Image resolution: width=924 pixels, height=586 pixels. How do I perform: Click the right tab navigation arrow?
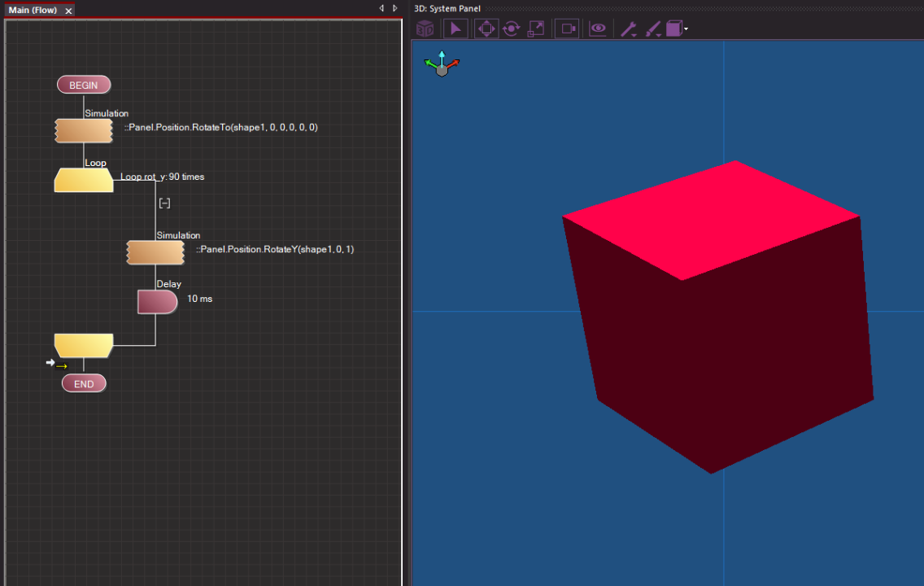point(394,7)
